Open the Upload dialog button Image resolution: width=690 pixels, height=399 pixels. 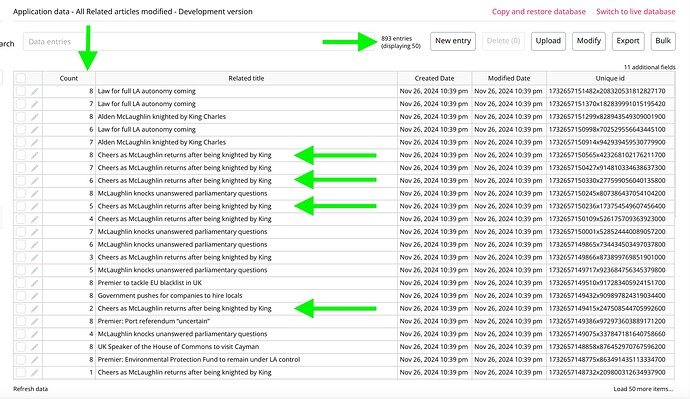[548, 41]
